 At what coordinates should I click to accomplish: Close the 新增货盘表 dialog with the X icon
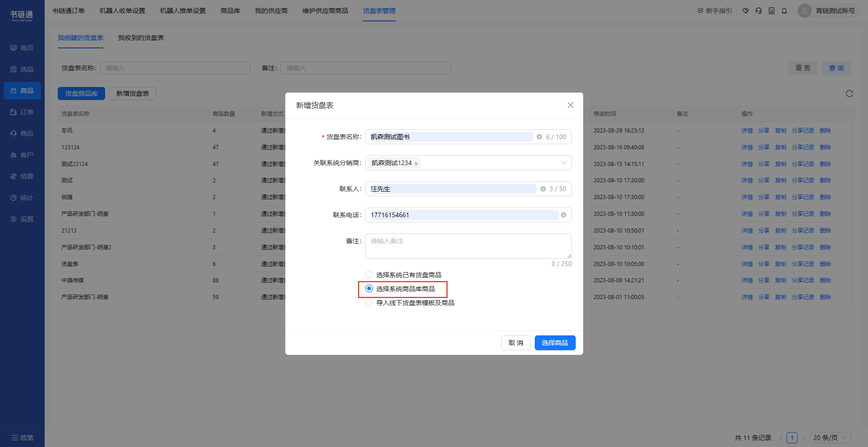(x=570, y=105)
